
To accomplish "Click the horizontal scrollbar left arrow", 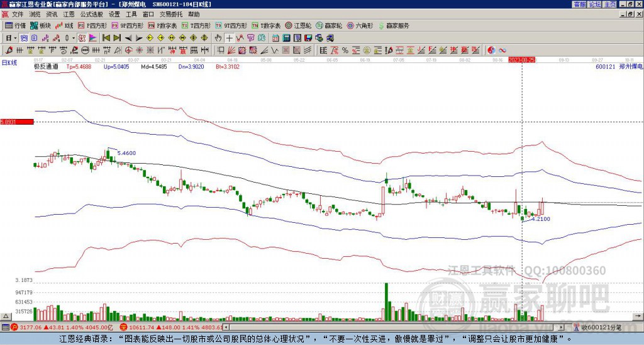I will [226, 327].
